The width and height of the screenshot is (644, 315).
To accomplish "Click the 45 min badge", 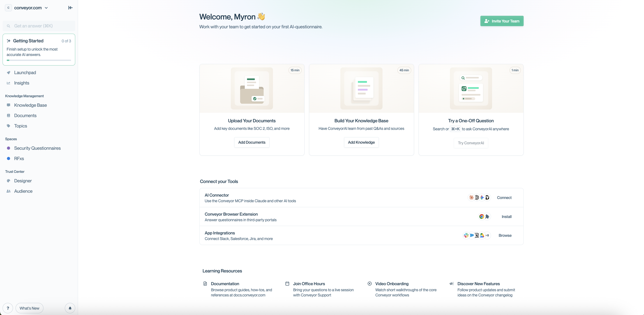I will (404, 70).
